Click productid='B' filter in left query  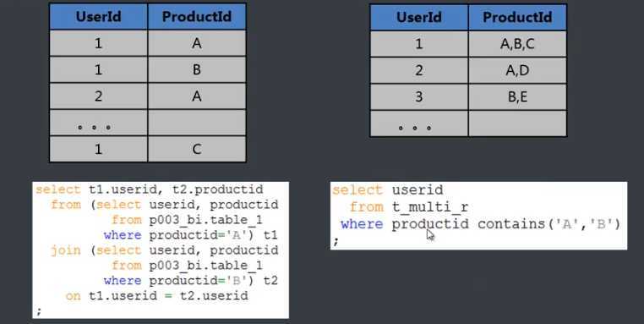pos(202,280)
